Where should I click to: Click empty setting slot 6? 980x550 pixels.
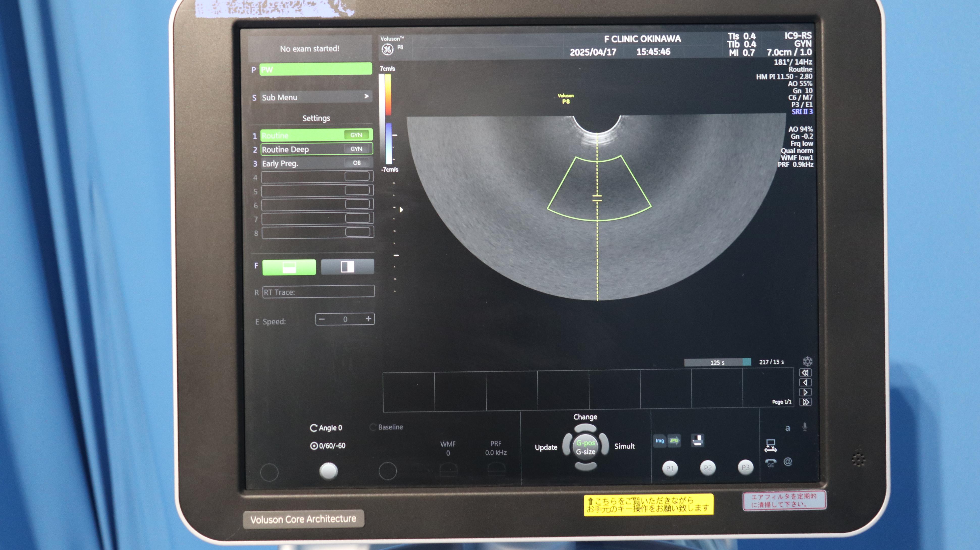pos(318,205)
